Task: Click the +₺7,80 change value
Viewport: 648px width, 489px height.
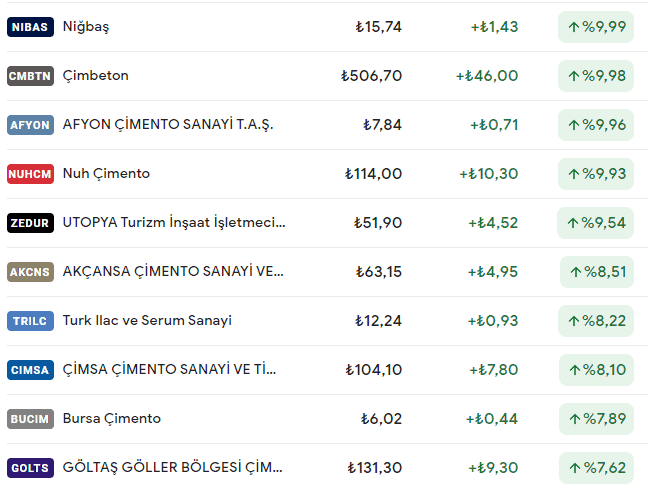Action: point(493,370)
